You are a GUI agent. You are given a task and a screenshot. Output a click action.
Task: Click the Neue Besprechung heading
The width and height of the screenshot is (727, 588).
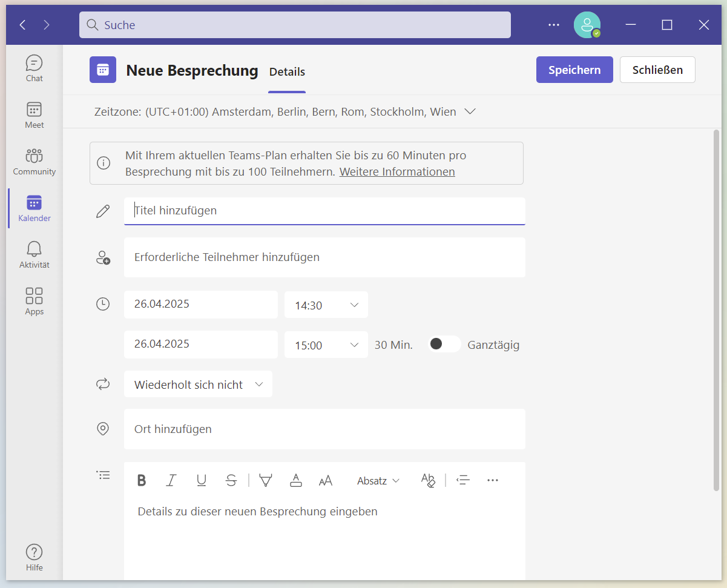[192, 70]
